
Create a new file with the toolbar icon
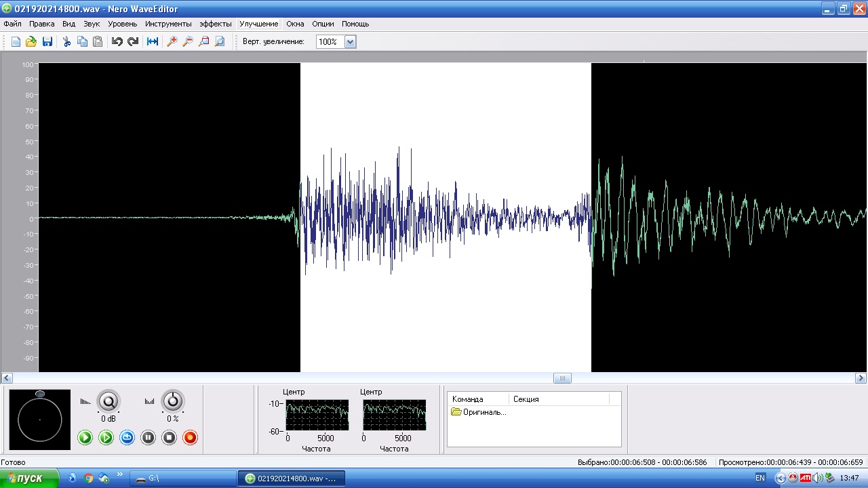pos(16,42)
